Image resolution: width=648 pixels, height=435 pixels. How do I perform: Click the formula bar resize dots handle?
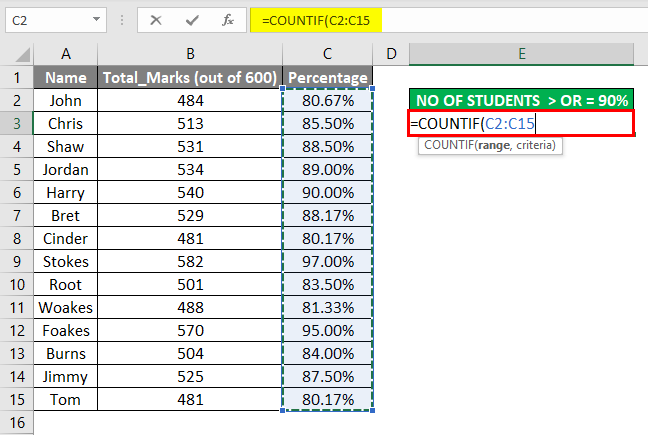pos(122,20)
